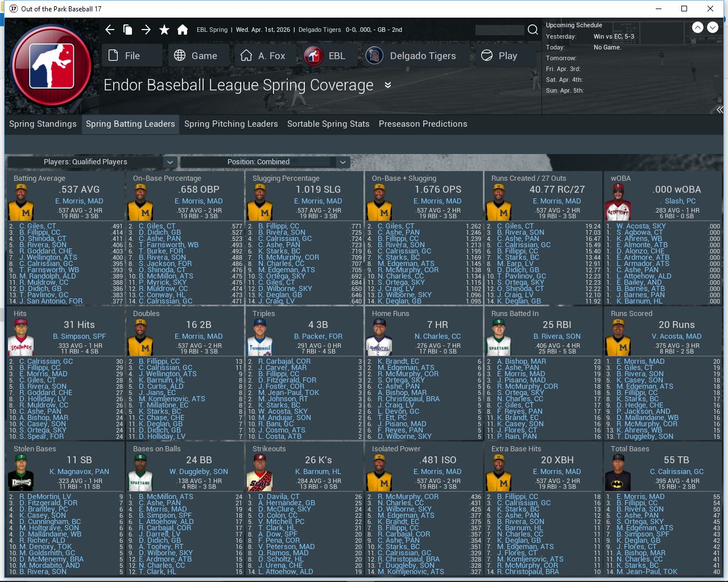Open the Delgado Tigers team menu
Screen dimensions: 728x582
[x=417, y=56]
